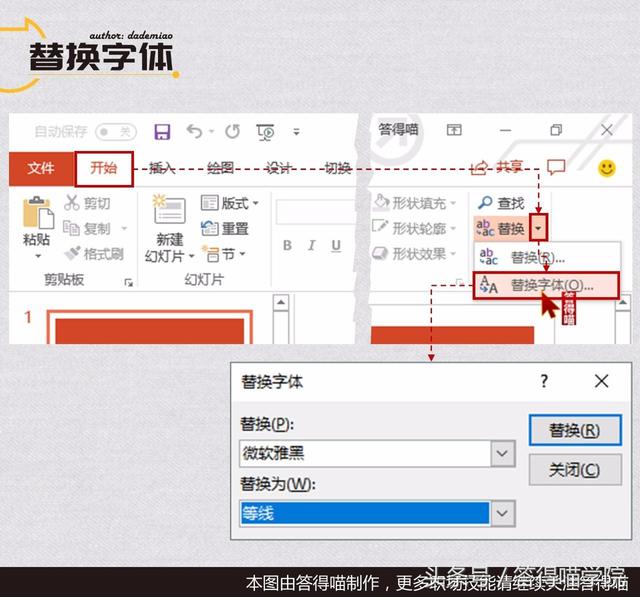
Task: Click the 粘贴 clipboard icon
Action: (x=38, y=213)
